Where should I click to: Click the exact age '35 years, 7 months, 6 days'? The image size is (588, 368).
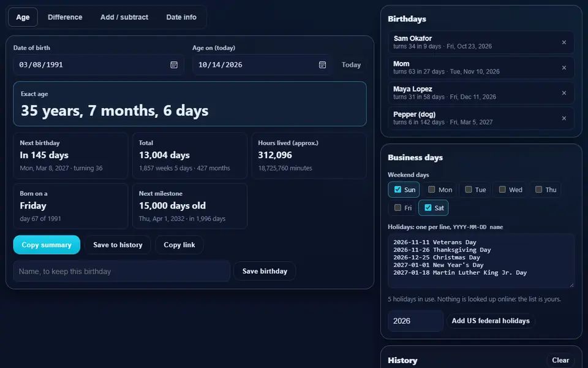pyautogui.click(x=115, y=111)
